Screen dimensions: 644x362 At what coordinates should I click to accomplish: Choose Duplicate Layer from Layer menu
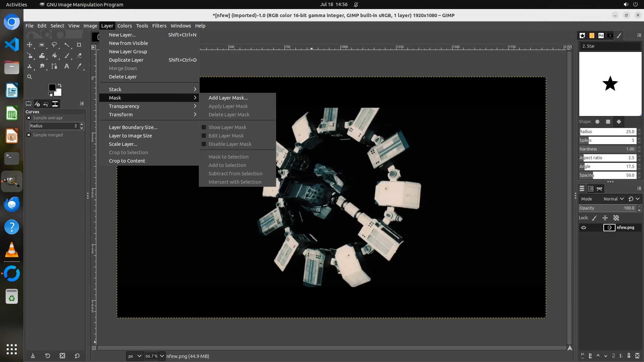126,60
